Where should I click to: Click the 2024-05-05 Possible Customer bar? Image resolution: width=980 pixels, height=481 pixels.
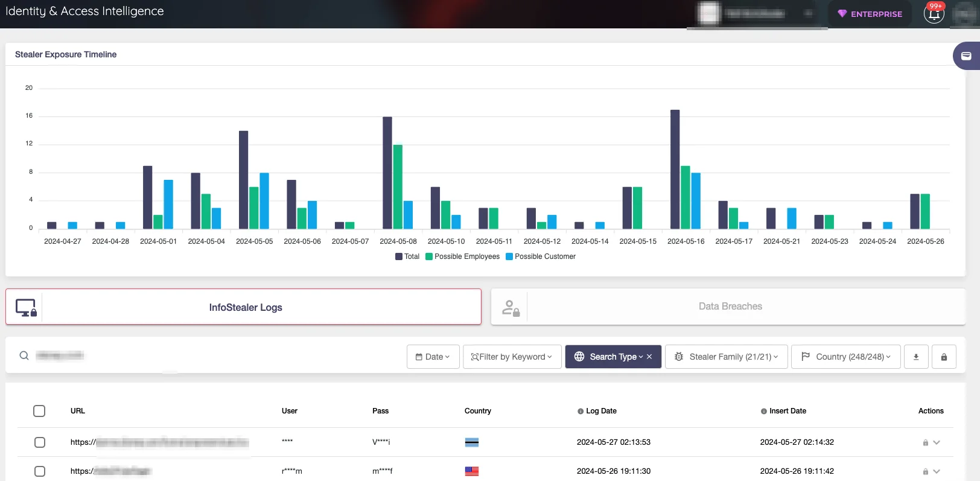[264, 200]
